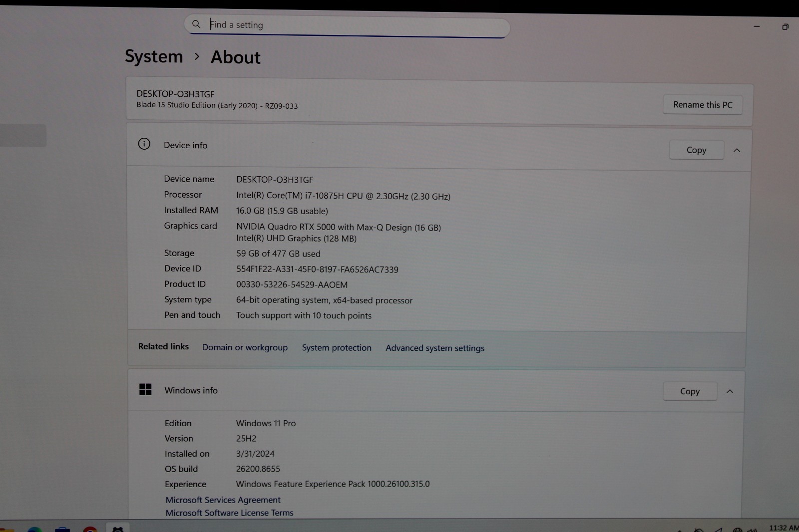Click the Windows info section title
The width and height of the screenshot is (799, 532).
pyautogui.click(x=191, y=390)
